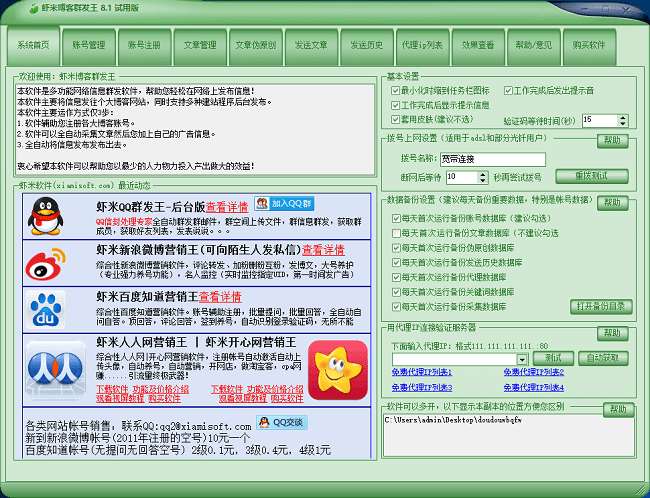Increase 验证码等待时间 with up arrow
The image size is (650, 498).
tap(623, 118)
